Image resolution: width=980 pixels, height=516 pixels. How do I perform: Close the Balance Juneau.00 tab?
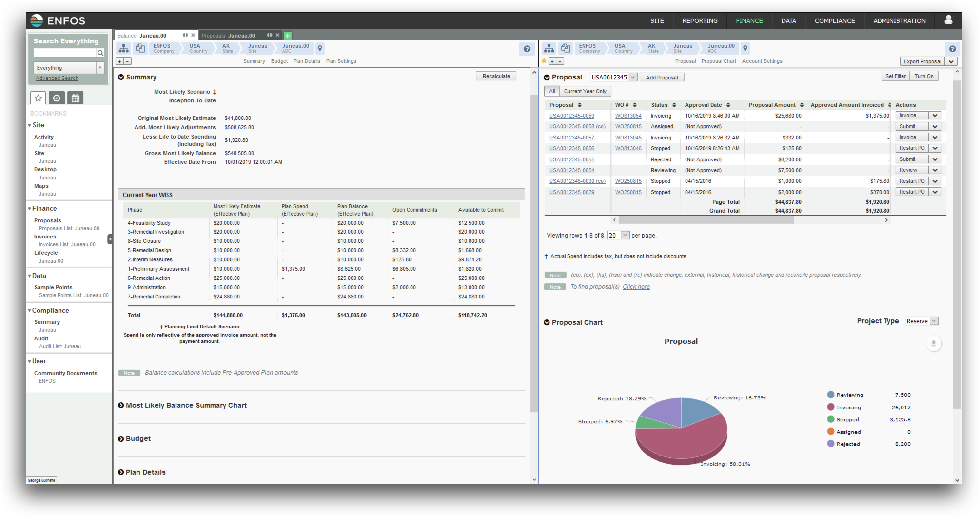(193, 35)
